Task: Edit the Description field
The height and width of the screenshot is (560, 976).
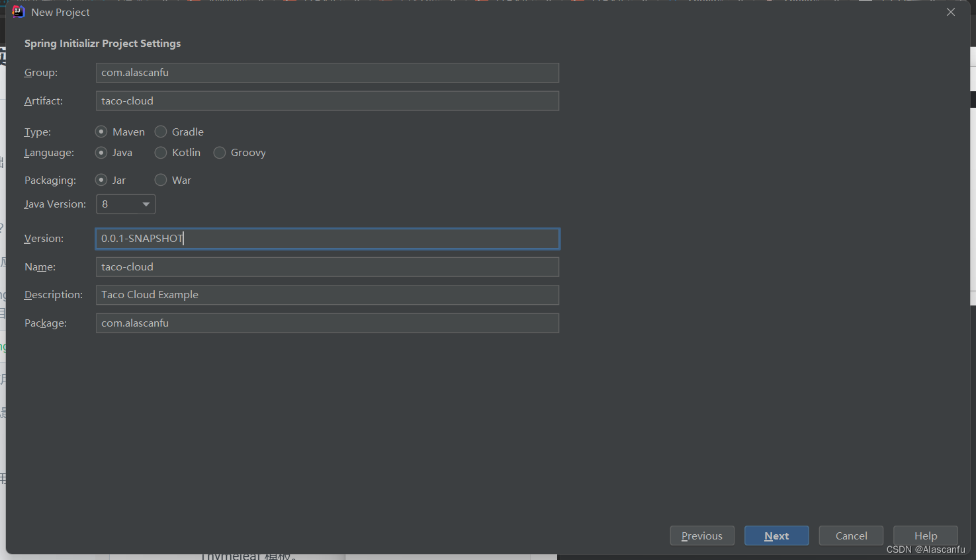Action: pos(328,295)
